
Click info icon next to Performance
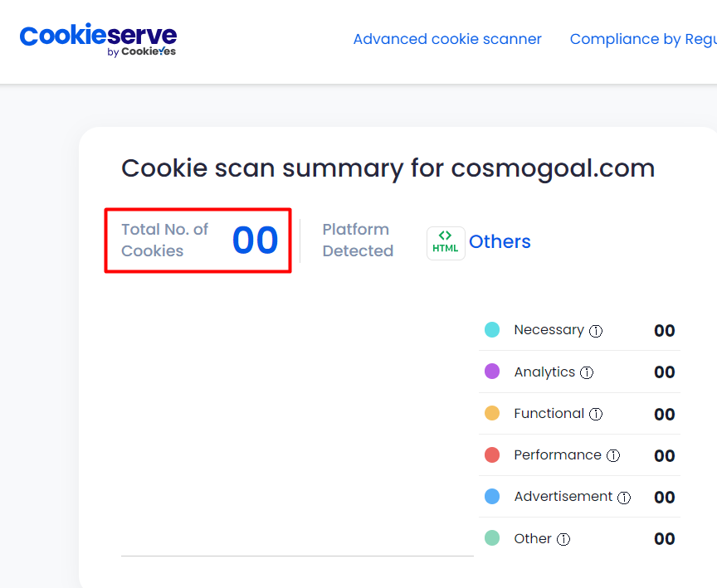613,455
